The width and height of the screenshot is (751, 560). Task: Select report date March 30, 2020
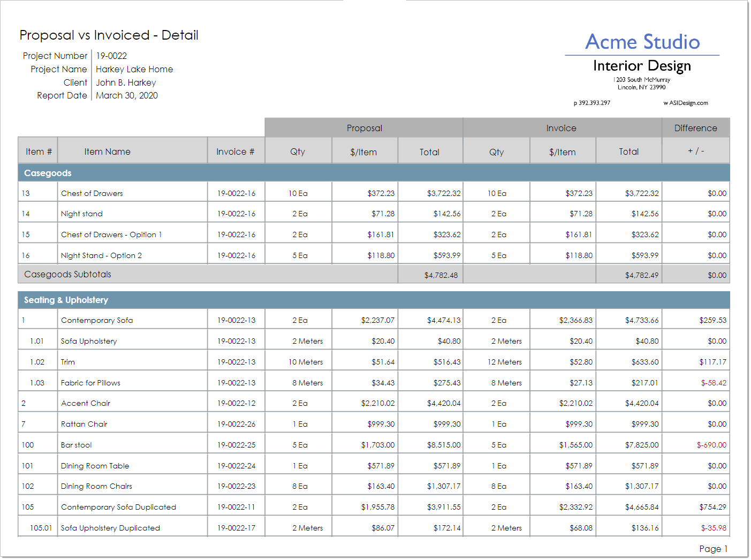pos(127,95)
